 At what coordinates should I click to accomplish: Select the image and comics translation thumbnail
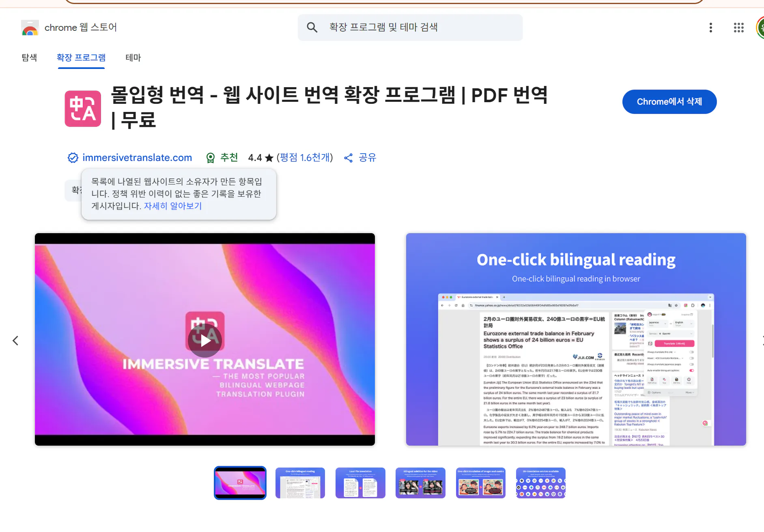481,483
